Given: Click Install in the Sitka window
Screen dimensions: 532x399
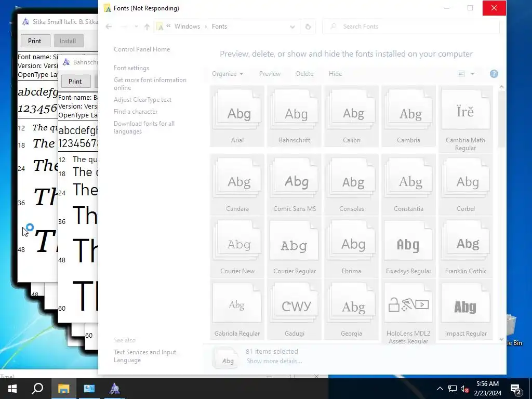Looking at the screenshot, I should [68, 41].
